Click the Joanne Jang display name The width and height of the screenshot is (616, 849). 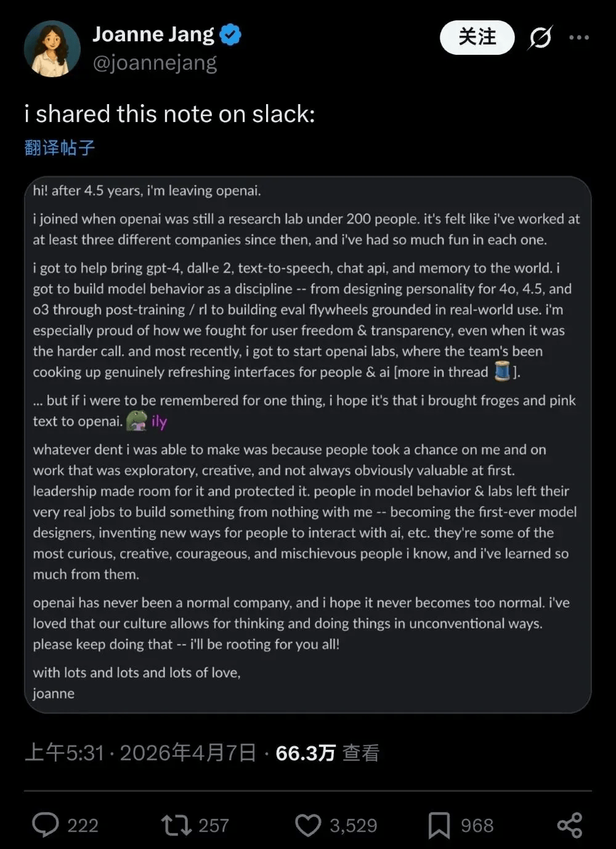[x=153, y=35]
